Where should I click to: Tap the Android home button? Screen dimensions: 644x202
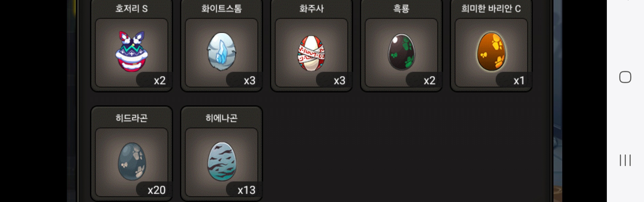tap(625, 77)
